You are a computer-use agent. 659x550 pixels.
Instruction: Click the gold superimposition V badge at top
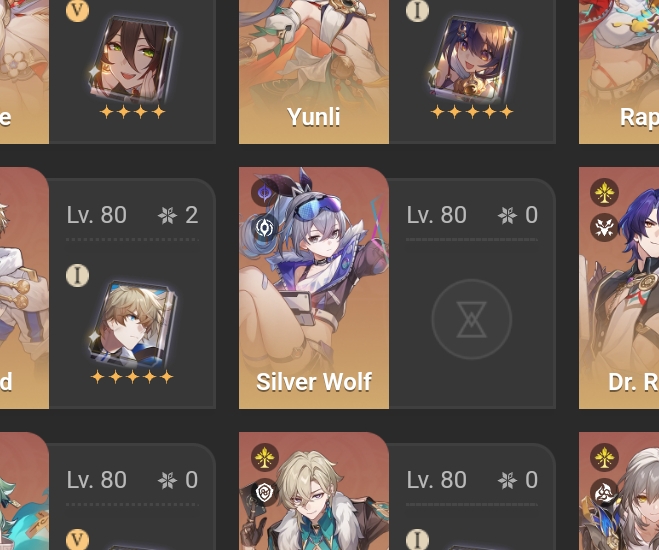tap(77, 11)
